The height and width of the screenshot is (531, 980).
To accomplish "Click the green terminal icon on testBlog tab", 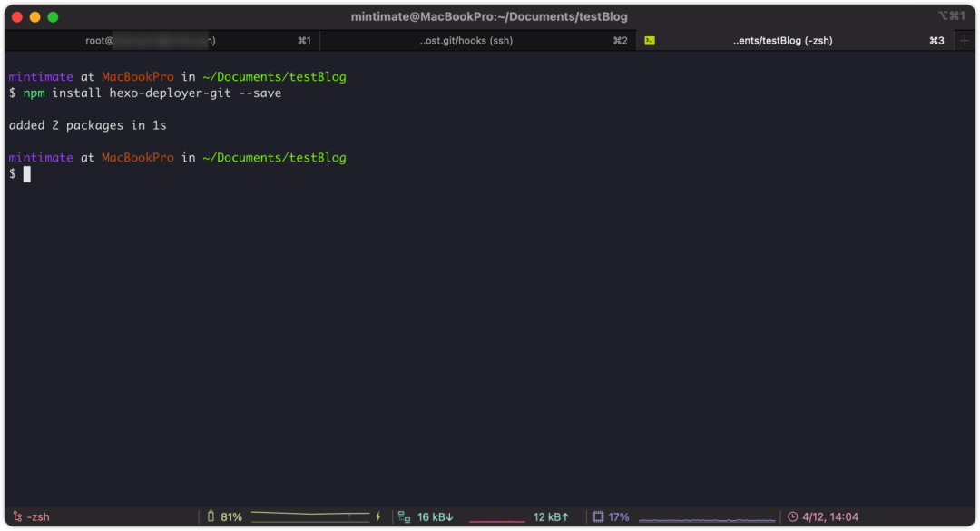I will pyautogui.click(x=650, y=41).
